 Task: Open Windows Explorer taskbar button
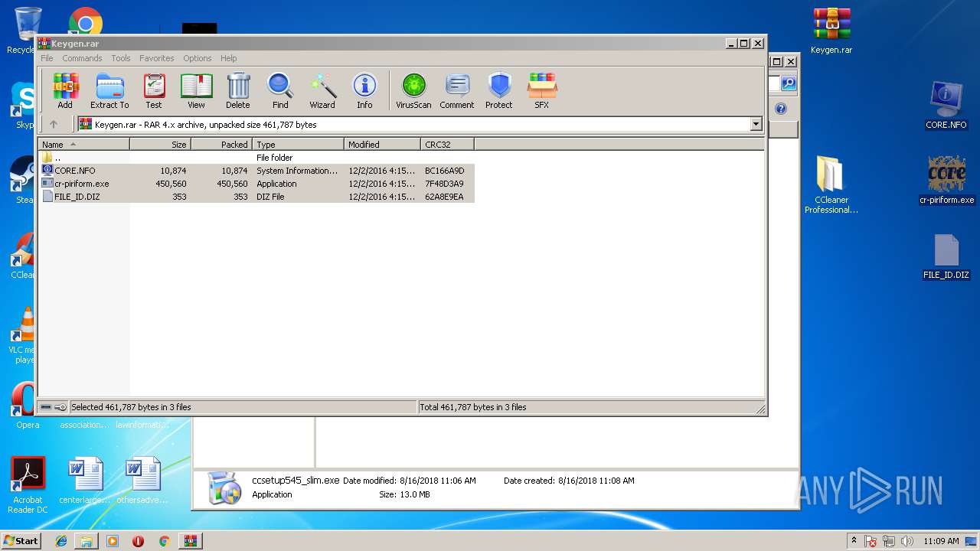[x=87, y=541]
